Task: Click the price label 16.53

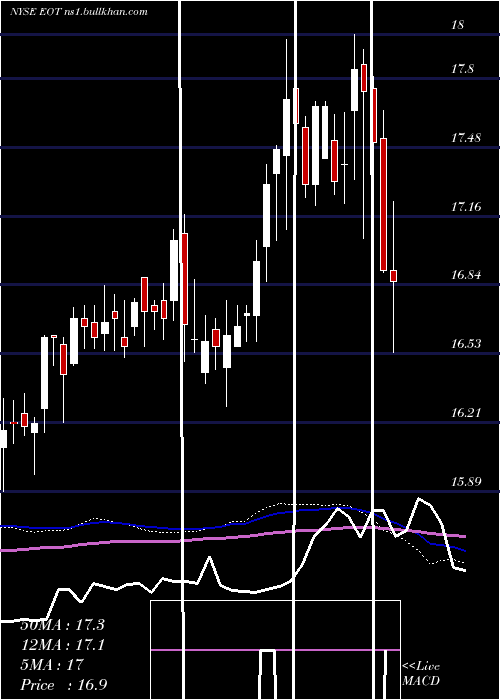Action: tap(466, 344)
